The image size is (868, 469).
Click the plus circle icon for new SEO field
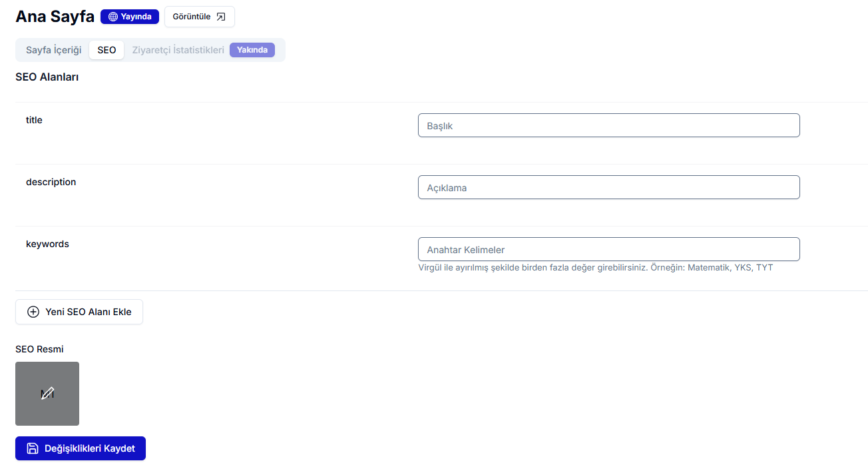click(x=33, y=312)
